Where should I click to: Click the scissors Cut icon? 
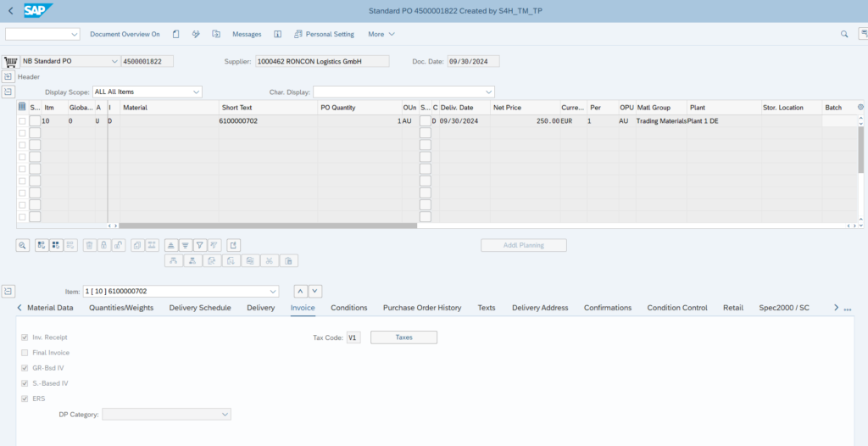tap(269, 261)
